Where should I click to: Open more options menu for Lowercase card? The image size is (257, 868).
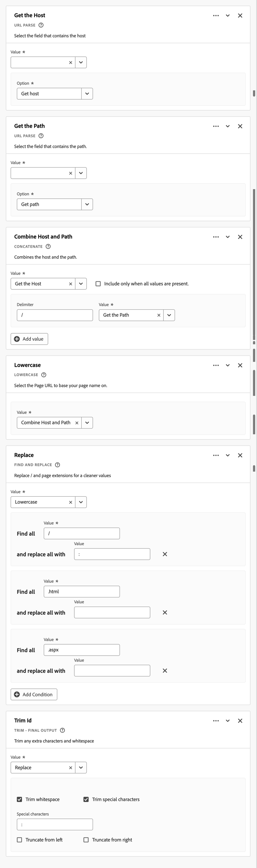tap(216, 365)
